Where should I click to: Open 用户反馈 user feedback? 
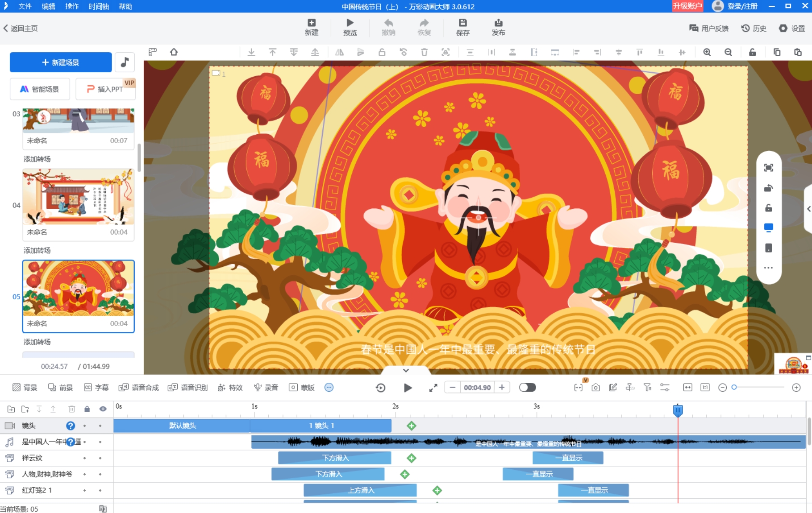point(709,29)
